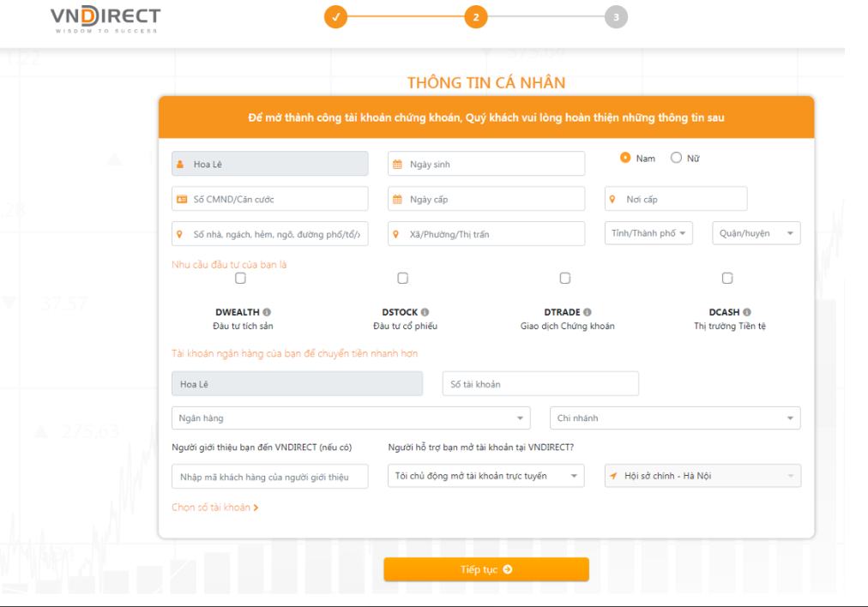
Task: Click calendar icon in Ngày cấp field
Action: point(397,199)
